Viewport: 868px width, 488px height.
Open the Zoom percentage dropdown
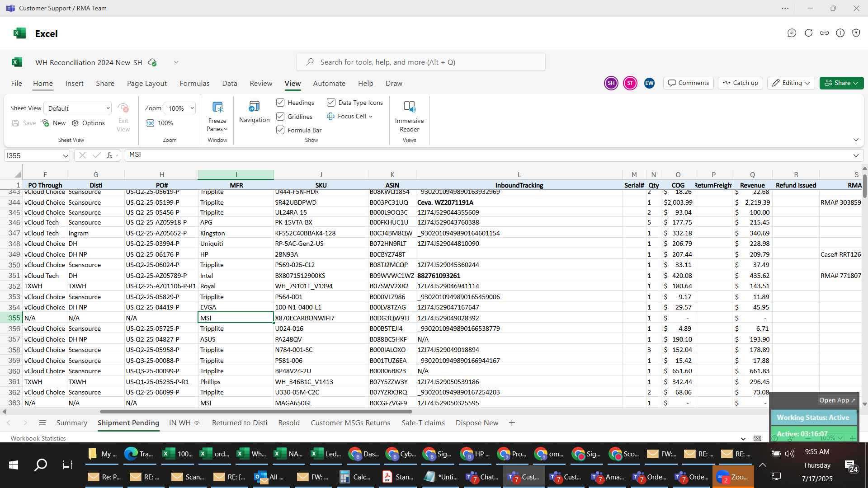180,108
